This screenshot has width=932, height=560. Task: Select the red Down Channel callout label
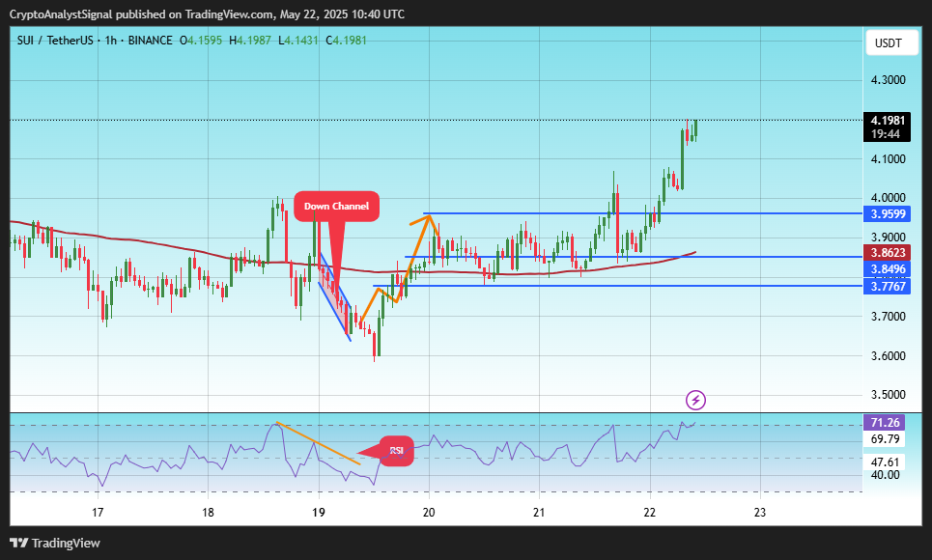click(x=336, y=207)
